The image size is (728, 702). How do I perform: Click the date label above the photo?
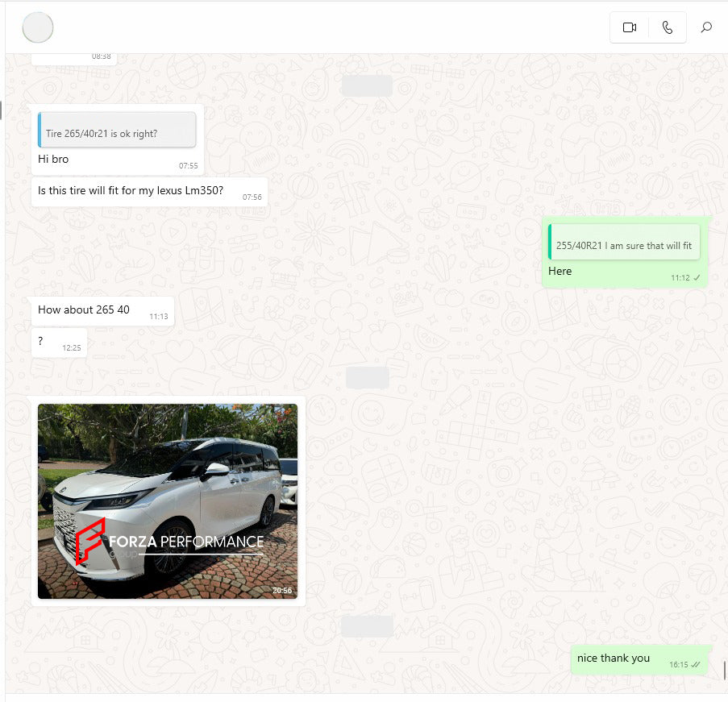[367, 377]
